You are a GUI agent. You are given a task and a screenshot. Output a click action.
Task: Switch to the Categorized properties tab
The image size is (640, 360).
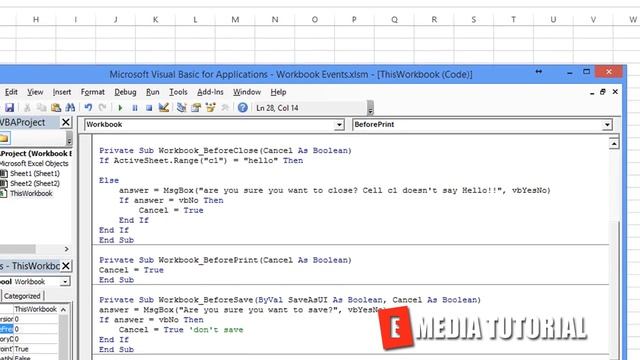coord(22,296)
